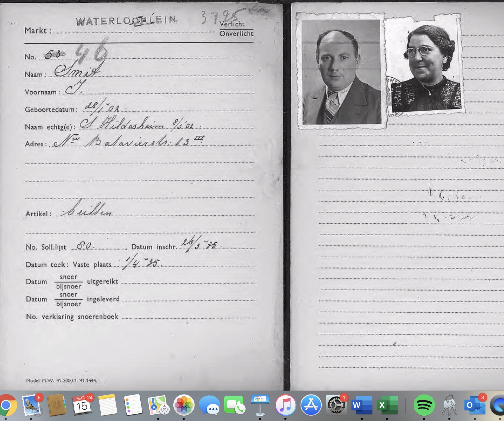Open Spotify from the dock
Image resolution: width=504 pixels, height=421 pixels.
tap(424, 405)
